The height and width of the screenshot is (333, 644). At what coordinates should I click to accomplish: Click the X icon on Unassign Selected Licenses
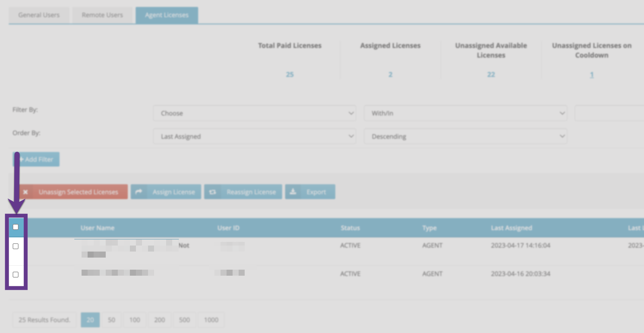[x=26, y=192]
